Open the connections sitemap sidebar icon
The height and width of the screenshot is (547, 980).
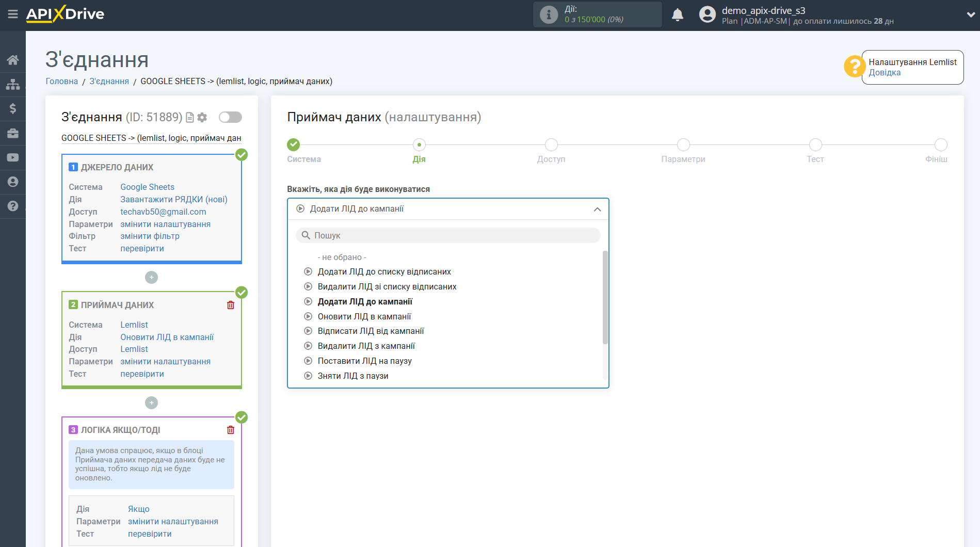tap(13, 84)
